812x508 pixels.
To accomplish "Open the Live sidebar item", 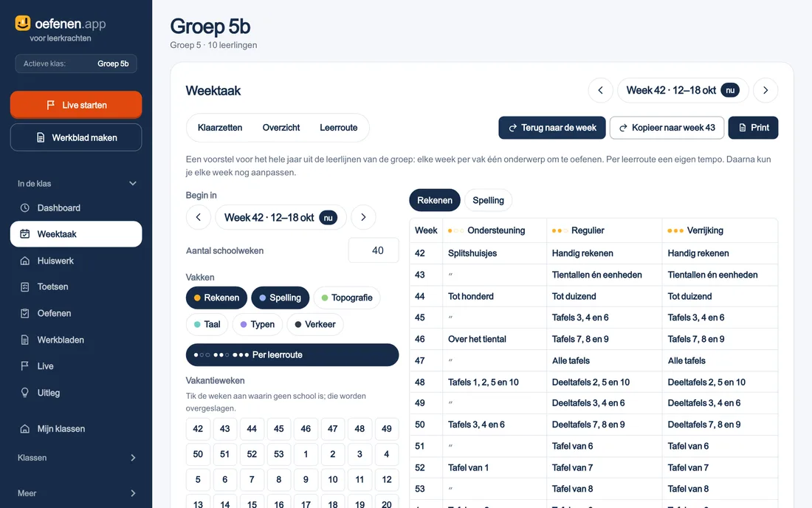I will [x=75, y=366].
